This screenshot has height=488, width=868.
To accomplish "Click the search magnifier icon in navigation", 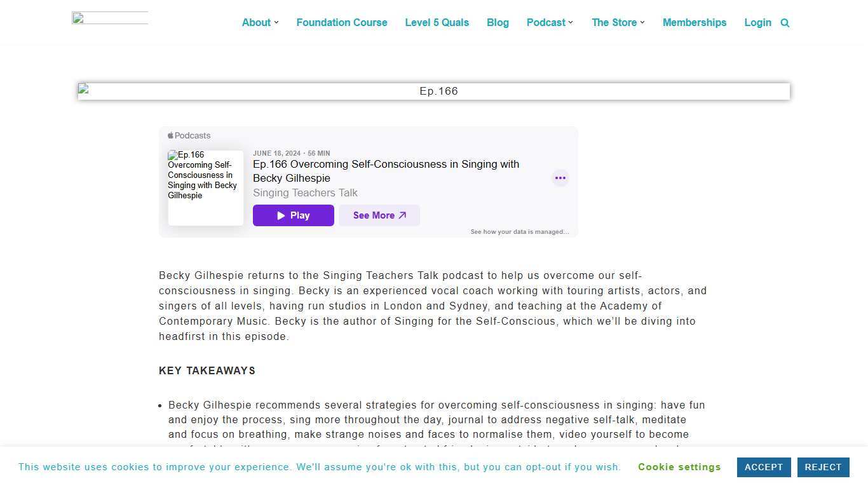I will (x=785, y=23).
